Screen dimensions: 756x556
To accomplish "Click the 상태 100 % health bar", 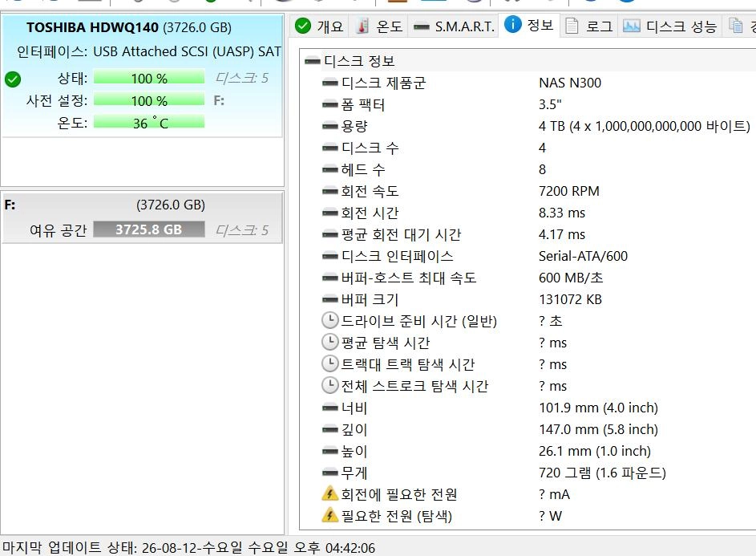I will [149, 78].
